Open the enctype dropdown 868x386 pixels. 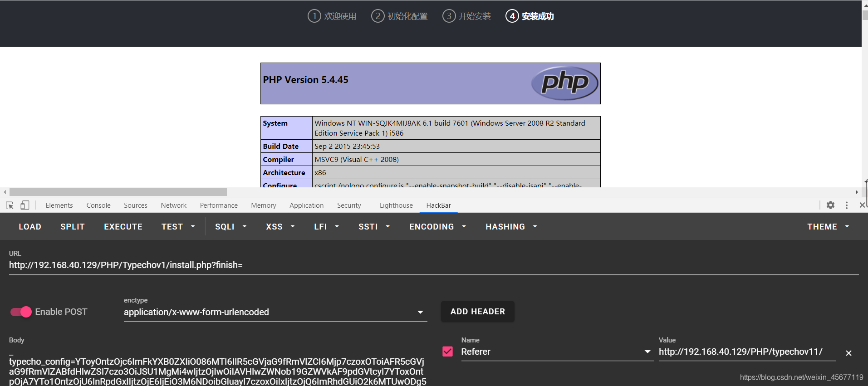point(275,312)
